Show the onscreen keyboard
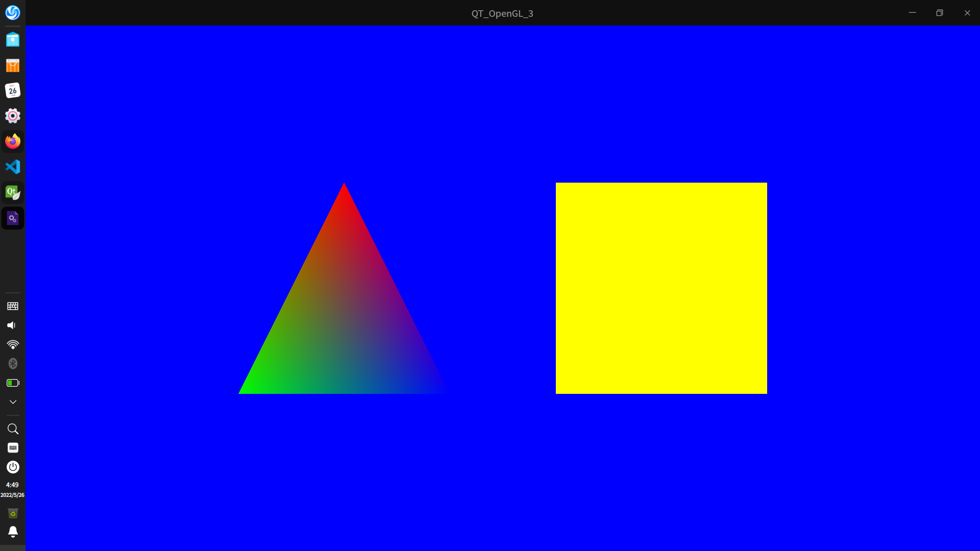Screen dimensions: 980x551 pos(12,448)
